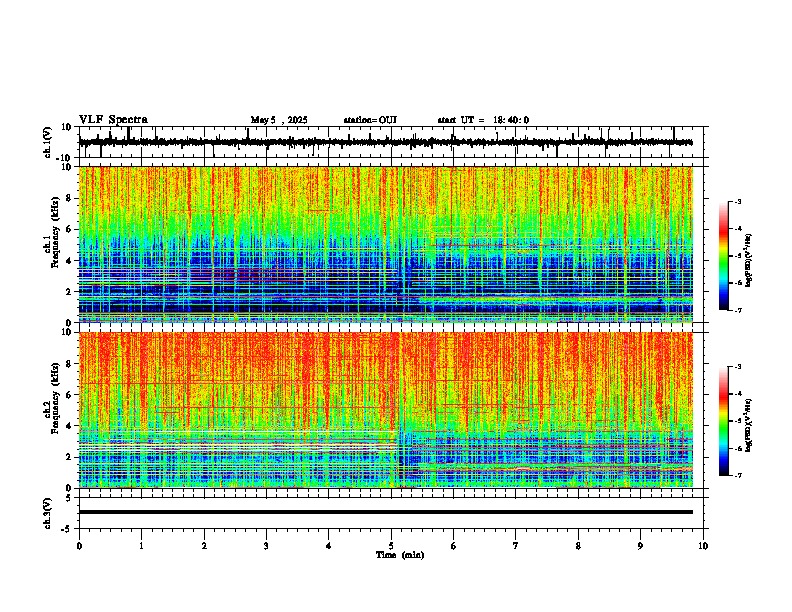Click the "ch.1(V)" waveform axis label
The height and width of the screenshot is (612, 792).
click(x=48, y=142)
